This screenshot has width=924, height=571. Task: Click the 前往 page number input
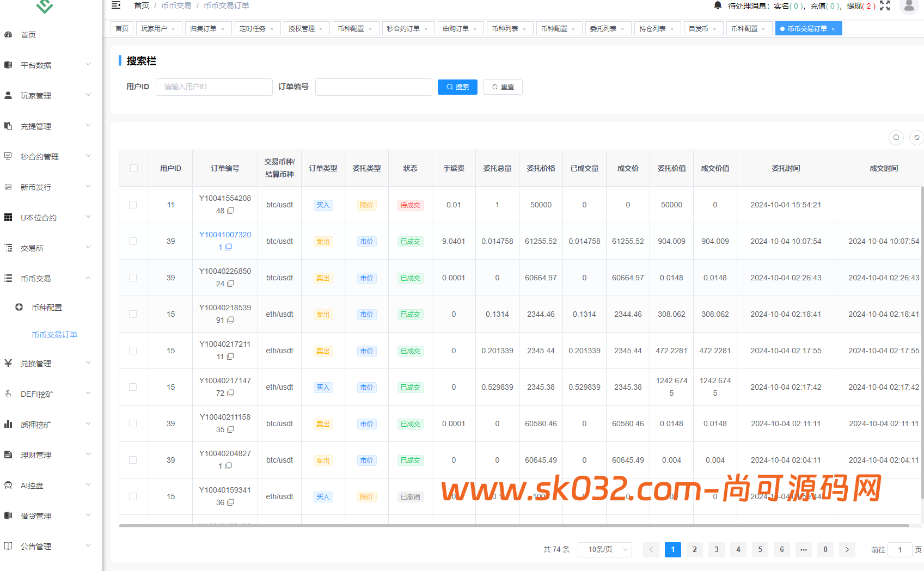900,550
